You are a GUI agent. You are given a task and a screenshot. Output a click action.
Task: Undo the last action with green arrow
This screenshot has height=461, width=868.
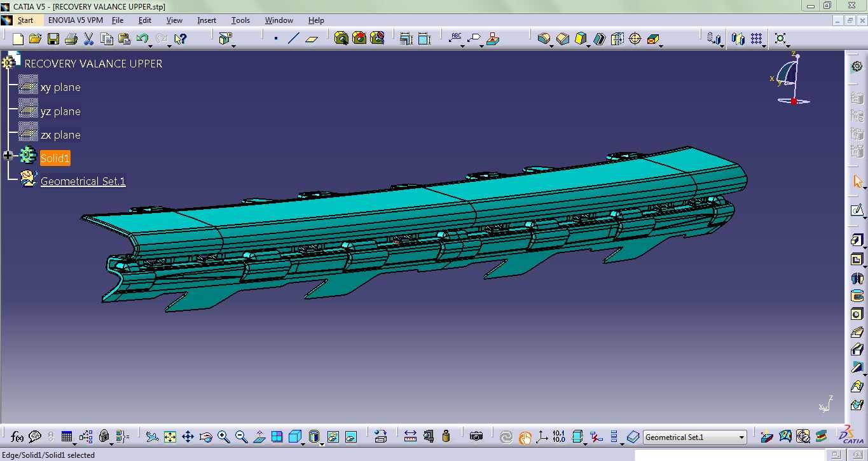142,39
